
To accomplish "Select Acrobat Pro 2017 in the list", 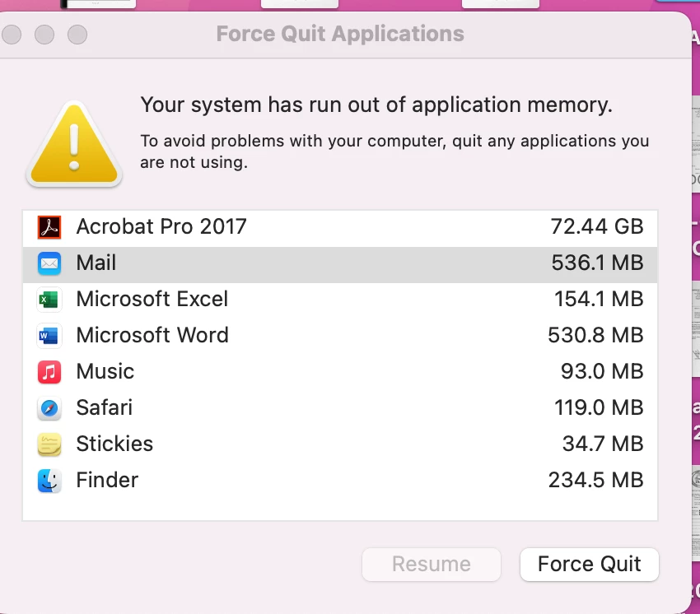I will coord(161,226).
